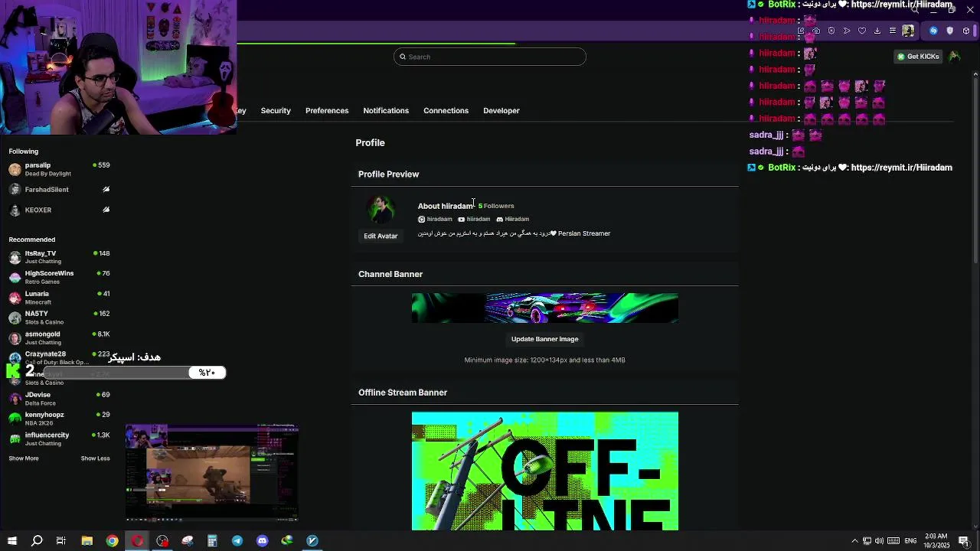
Task: Click the send flow arrow icon
Action: 847,31
